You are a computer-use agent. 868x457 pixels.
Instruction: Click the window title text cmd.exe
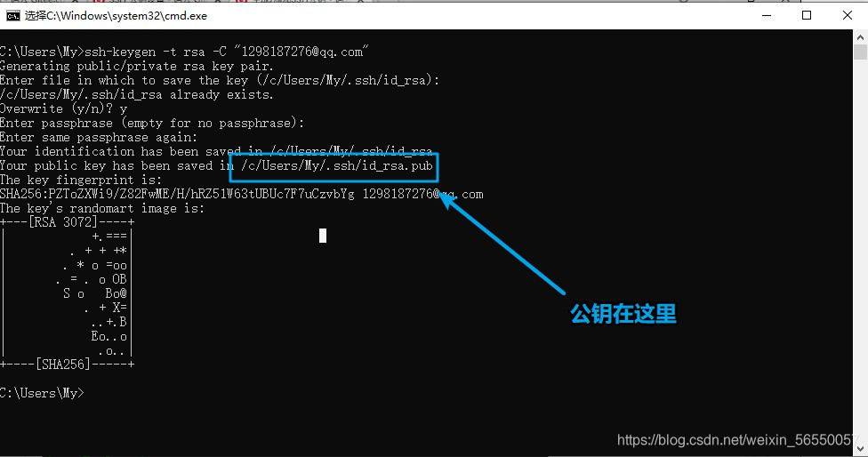(116, 15)
